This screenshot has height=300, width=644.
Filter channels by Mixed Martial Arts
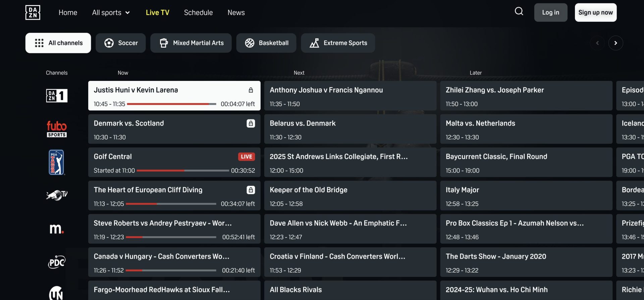point(191,43)
